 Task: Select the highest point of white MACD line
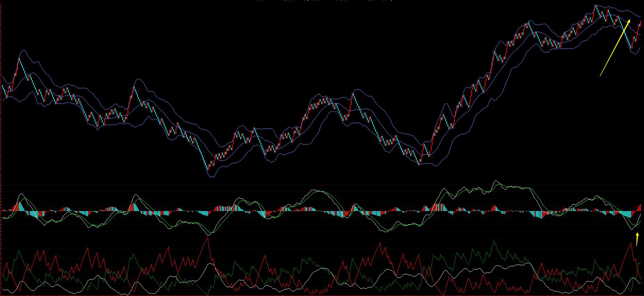(x=495, y=181)
